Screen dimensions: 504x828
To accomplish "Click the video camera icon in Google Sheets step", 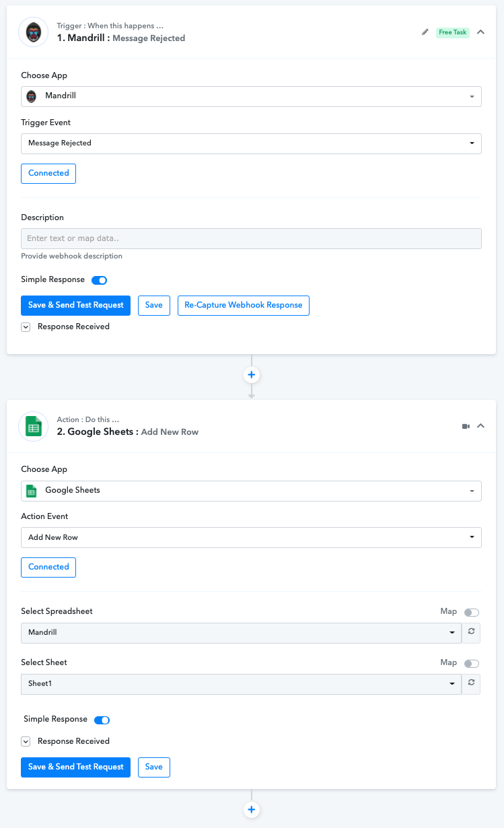I will 466,426.
